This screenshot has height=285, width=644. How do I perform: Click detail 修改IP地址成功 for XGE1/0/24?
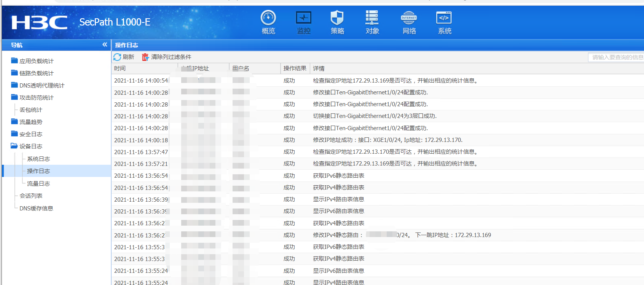[x=387, y=140]
